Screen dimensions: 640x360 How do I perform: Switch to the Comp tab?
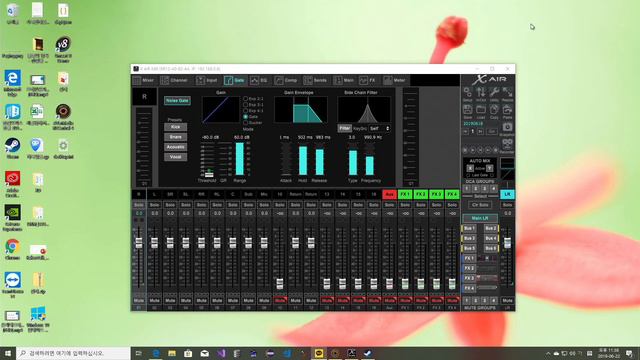286,80
